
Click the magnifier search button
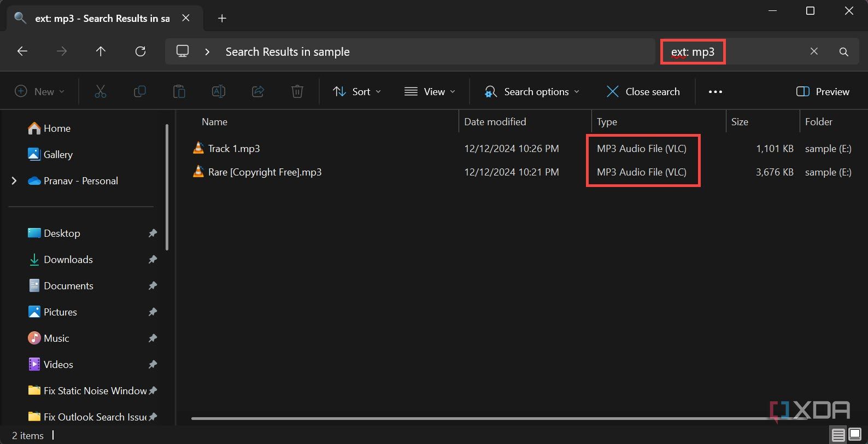tap(844, 52)
